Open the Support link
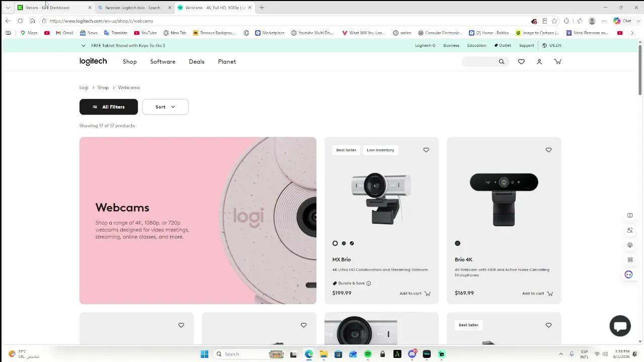Viewport: 644px width, 362px height. [526, 46]
